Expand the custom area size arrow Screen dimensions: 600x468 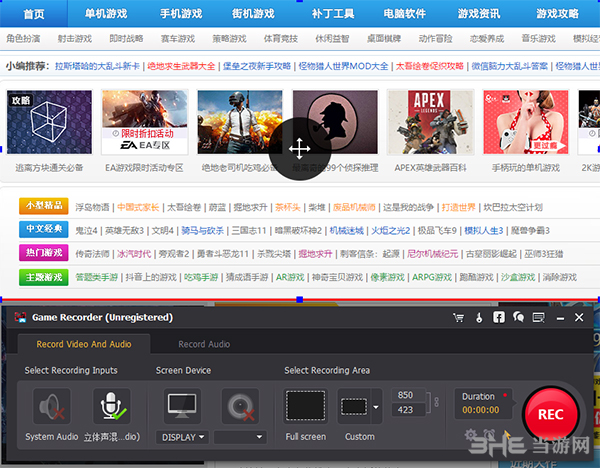376,407
